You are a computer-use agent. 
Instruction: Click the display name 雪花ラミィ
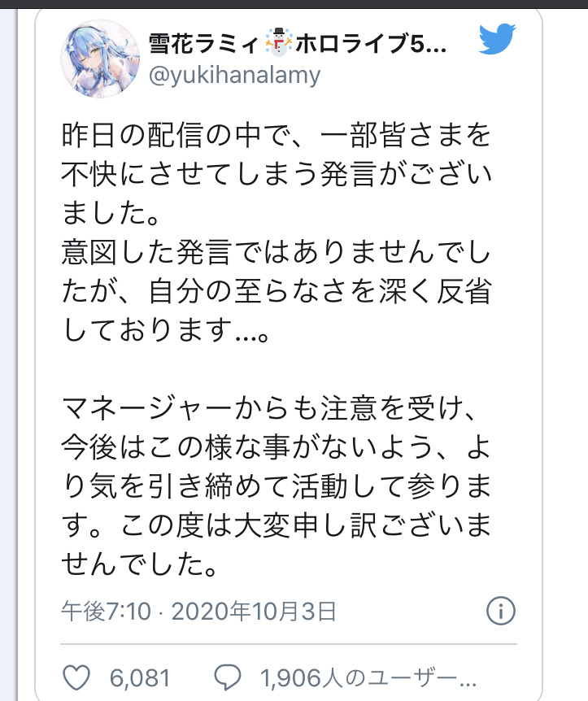click(x=204, y=44)
